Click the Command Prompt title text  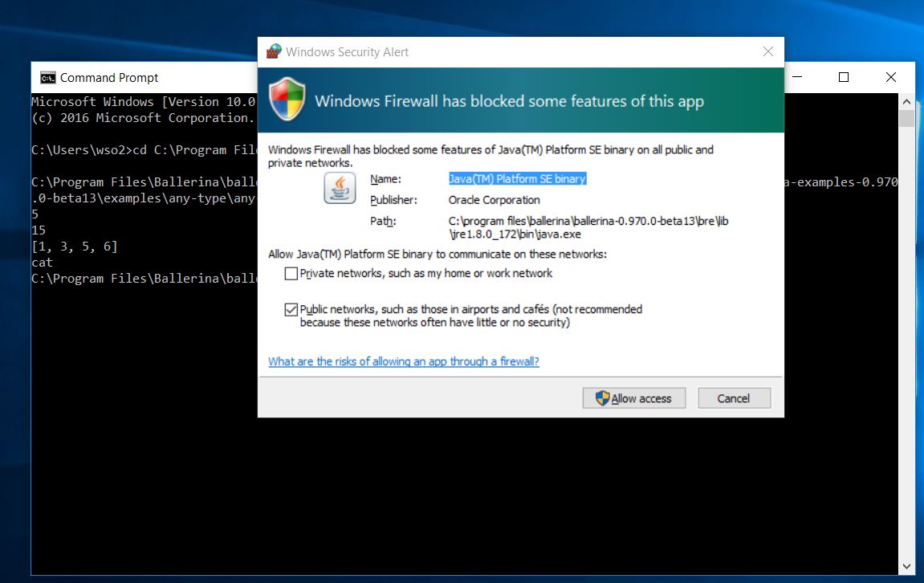click(109, 78)
